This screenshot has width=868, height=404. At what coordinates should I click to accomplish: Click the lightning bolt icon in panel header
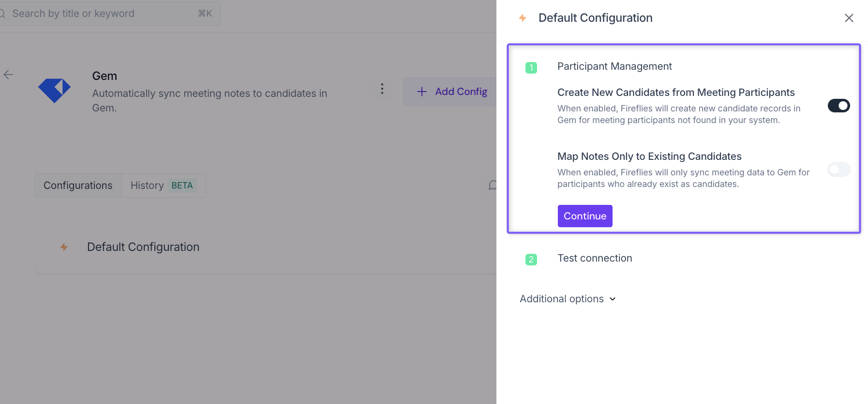523,18
